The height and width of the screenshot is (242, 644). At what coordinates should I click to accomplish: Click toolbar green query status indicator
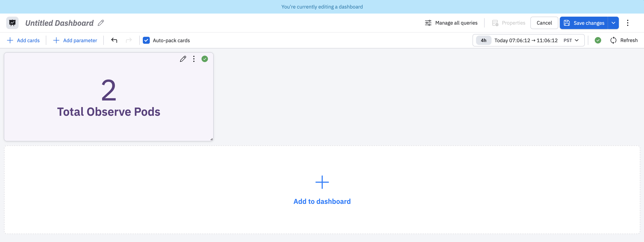tap(598, 40)
